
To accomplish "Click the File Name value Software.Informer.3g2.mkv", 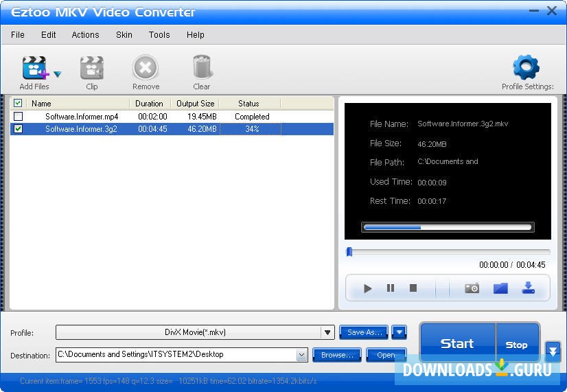I will pyautogui.click(x=463, y=124).
